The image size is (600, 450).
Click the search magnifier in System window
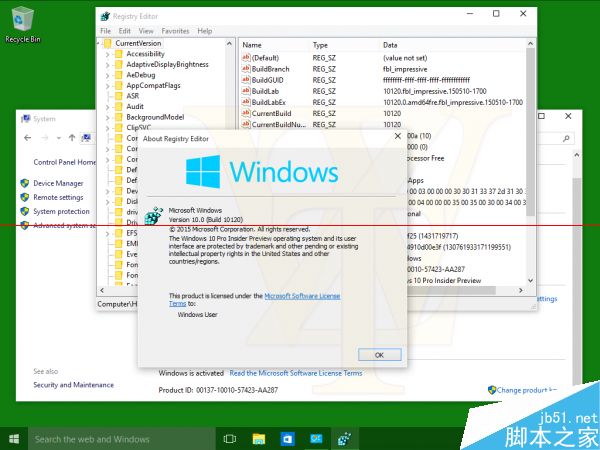pyautogui.click(x=566, y=138)
